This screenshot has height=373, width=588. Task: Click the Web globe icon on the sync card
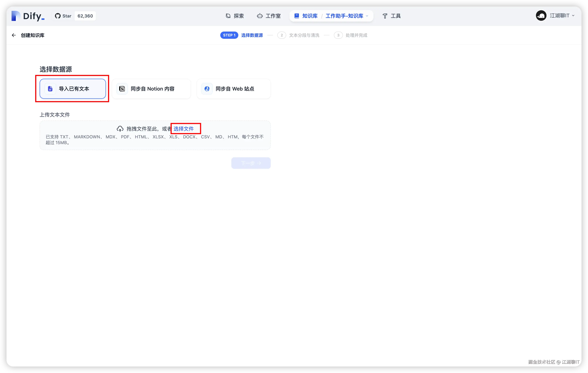coord(207,89)
